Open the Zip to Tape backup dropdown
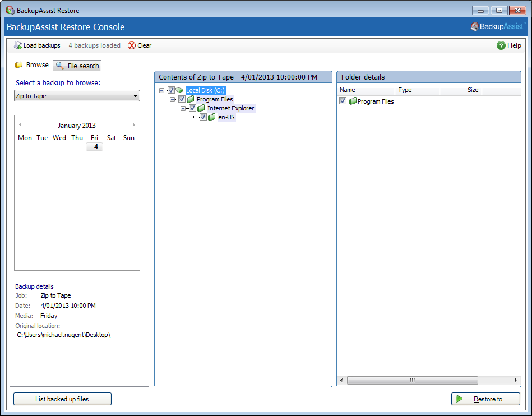This screenshot has height=416, width=532. coord(77,96)
